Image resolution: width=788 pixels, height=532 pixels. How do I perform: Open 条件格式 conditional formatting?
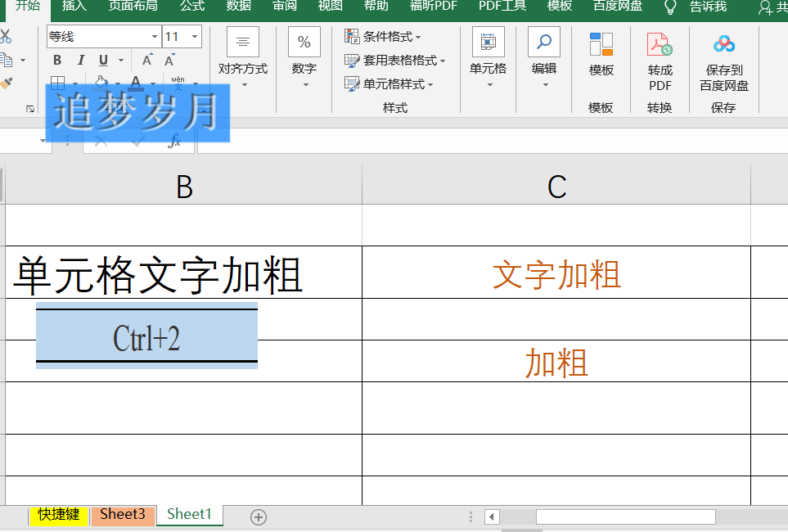[x=383, y=36]
